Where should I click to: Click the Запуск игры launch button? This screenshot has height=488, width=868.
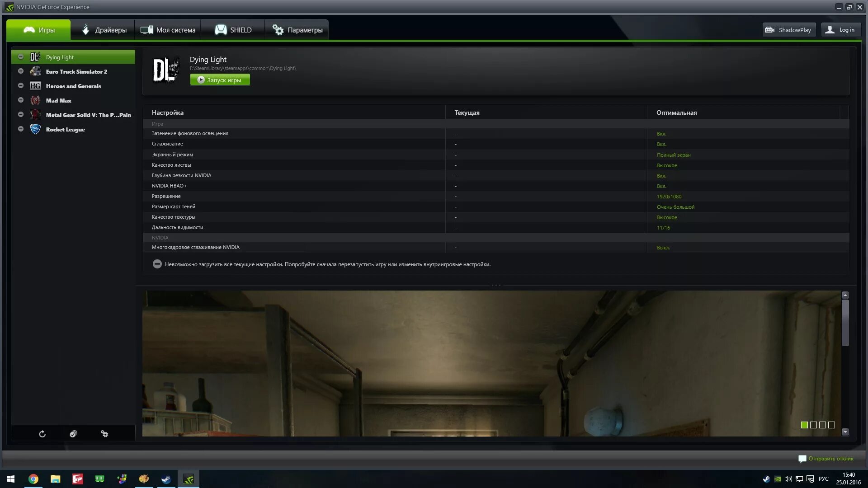(220, 80)
